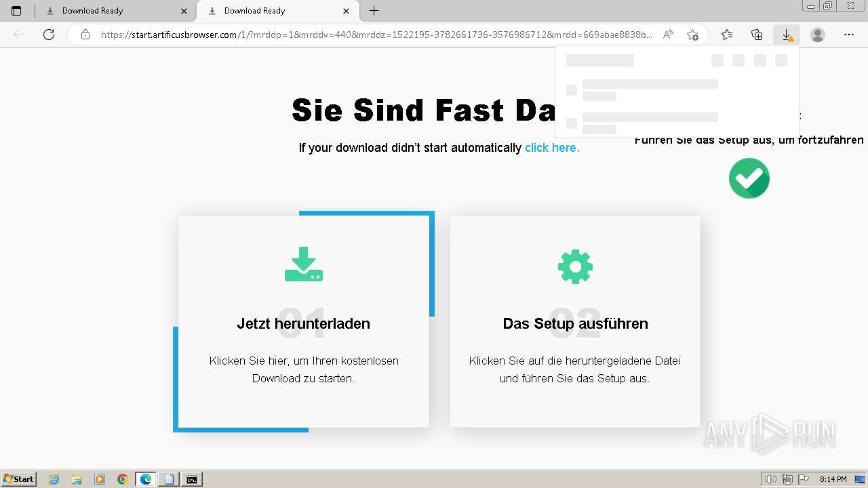Image resolution: width=868 pixels, height=488 pixels.
Task: Open media player from taskbar
Action: tap(100, 479)
